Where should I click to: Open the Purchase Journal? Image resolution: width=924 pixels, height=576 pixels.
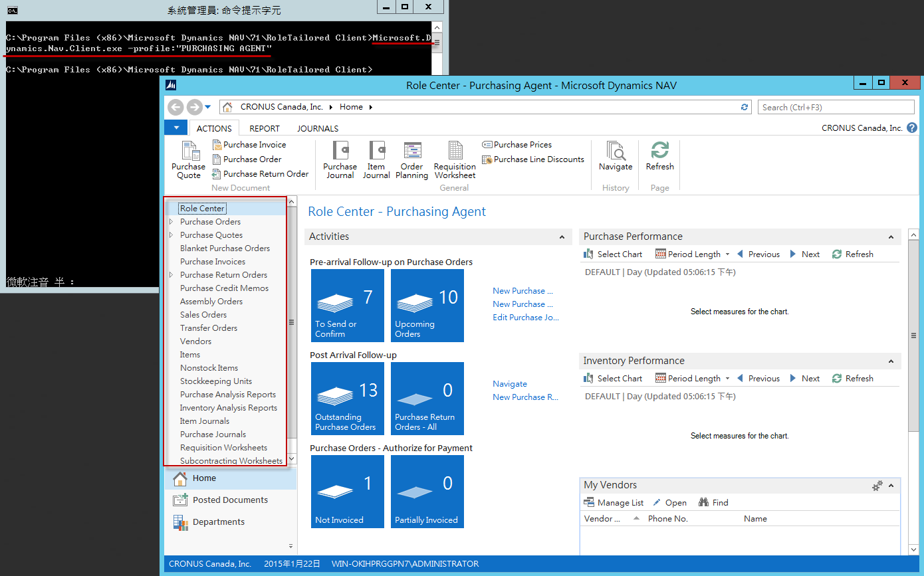point(340,160)
